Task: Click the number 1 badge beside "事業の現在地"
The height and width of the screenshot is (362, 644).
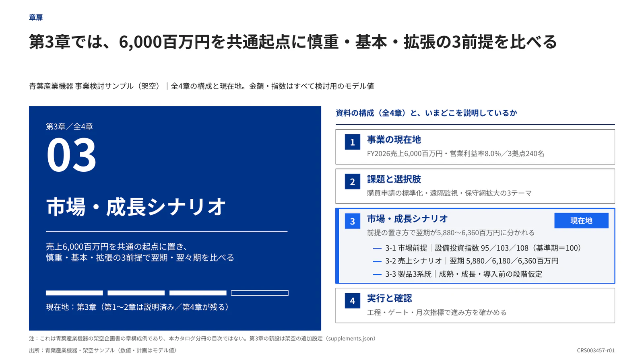Action: pyautogui.click(x=352, y=142)
